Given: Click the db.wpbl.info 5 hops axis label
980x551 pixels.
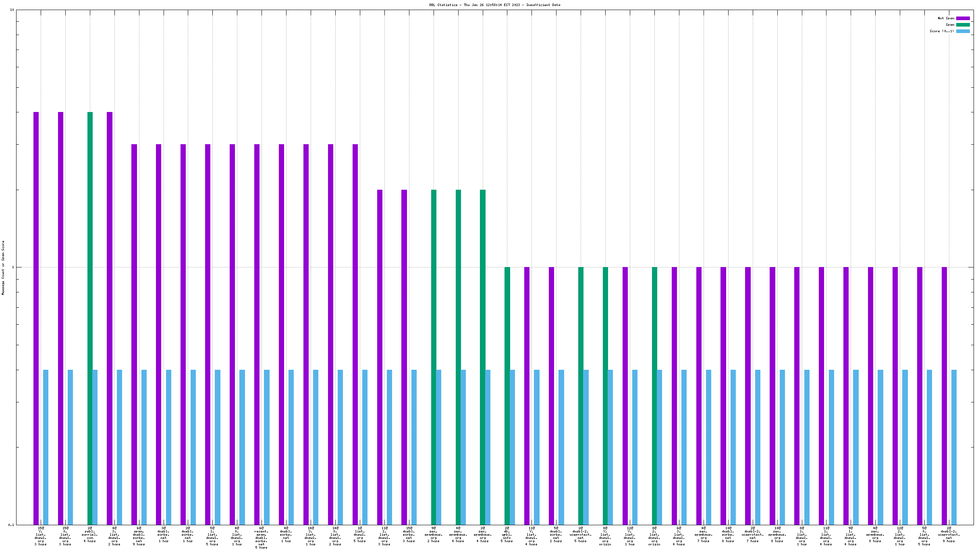Looking at the screenshot, I should 507,534.
